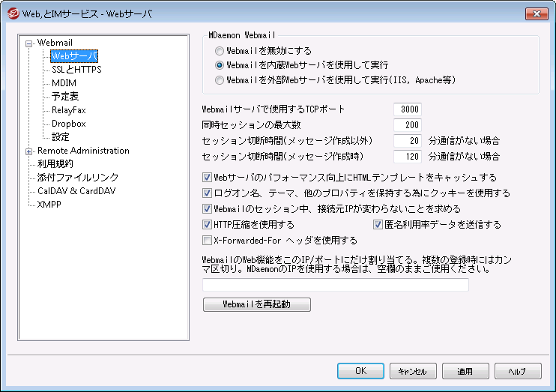Click the maximum concurrent sessions field
The width and height of the screenshot is (556, 392).
[x=408, y=125]
